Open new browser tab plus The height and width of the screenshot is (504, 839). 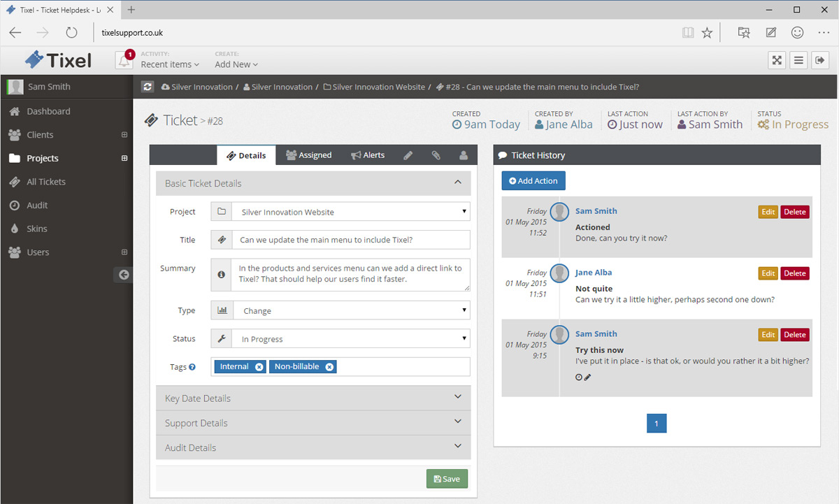click(x=131, y=10)
